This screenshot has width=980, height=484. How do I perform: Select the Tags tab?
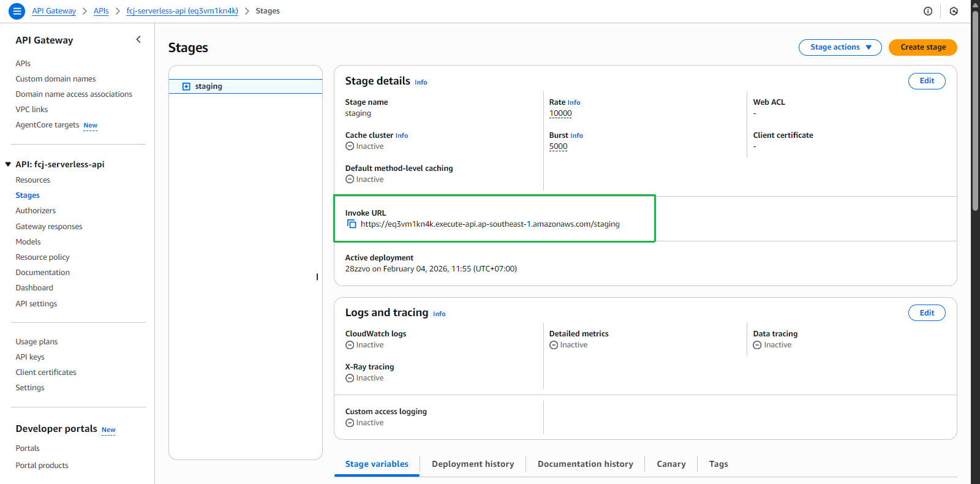pos(718,464)
